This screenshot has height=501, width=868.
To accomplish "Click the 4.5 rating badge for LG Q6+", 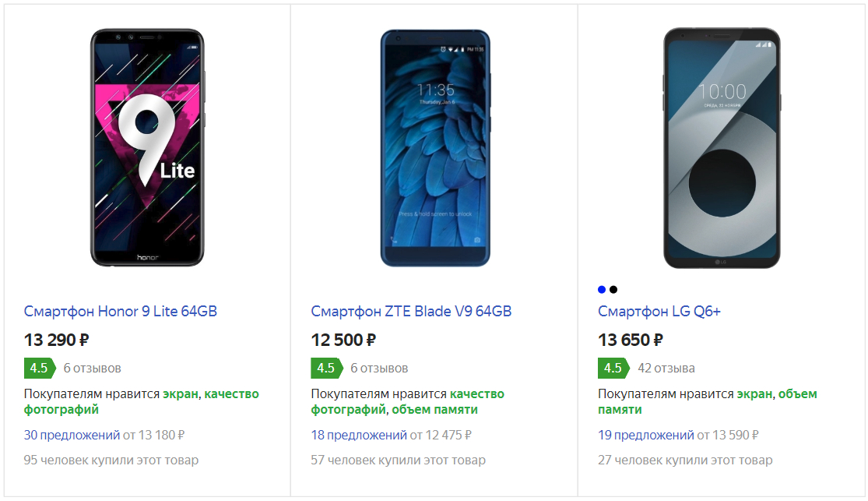I will click(613, 368).
